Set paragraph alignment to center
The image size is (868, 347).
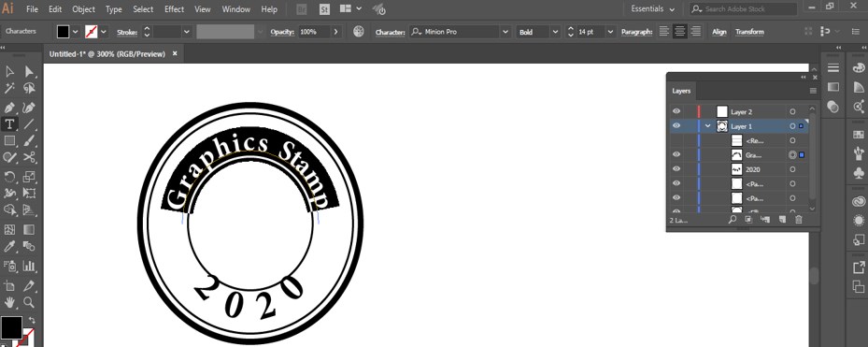click(680, 32)
